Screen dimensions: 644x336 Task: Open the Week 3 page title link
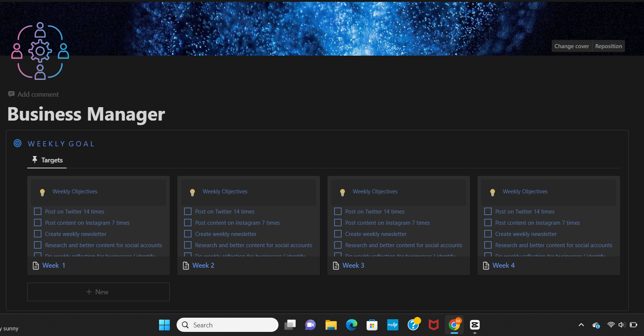pos(354,265)
